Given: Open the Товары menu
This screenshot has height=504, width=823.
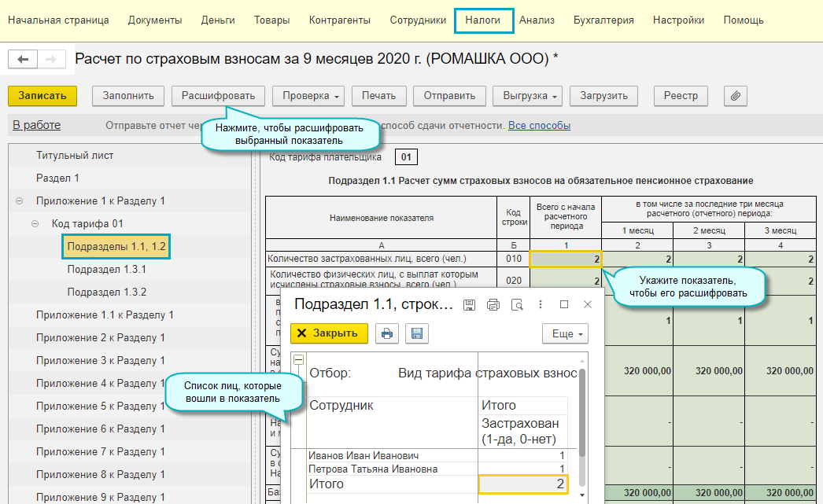Looking at the screenshot, I should [x=272, y=20].
